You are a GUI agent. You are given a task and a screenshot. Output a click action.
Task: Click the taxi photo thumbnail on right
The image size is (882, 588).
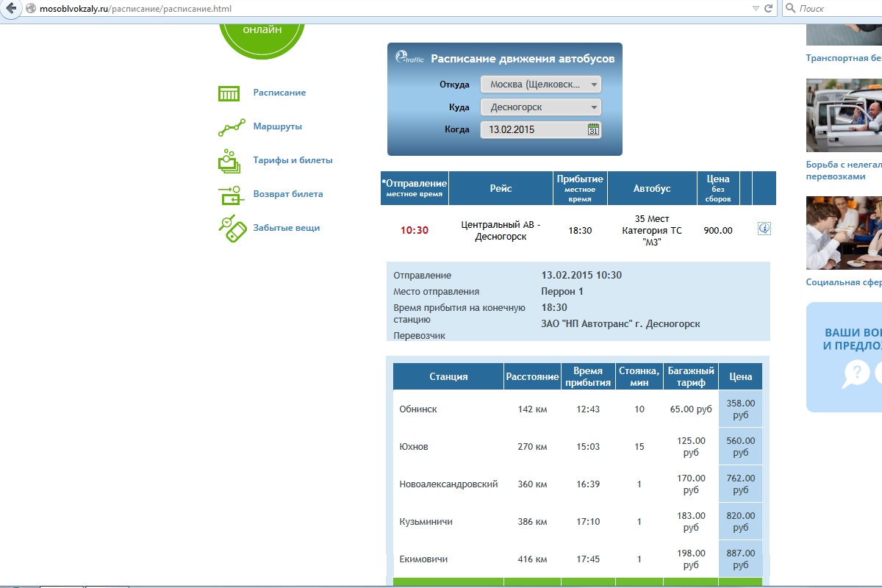coord(844,116)
